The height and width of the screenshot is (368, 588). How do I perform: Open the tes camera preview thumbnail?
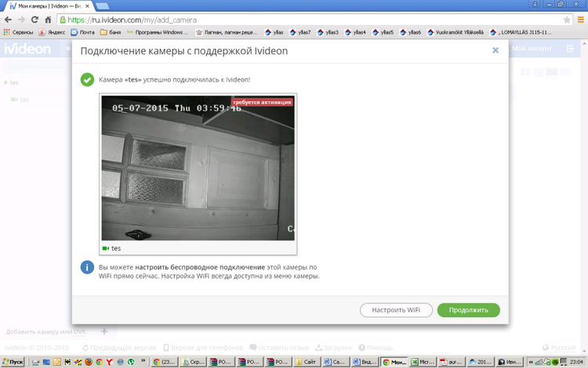click(x=198, y=168)
